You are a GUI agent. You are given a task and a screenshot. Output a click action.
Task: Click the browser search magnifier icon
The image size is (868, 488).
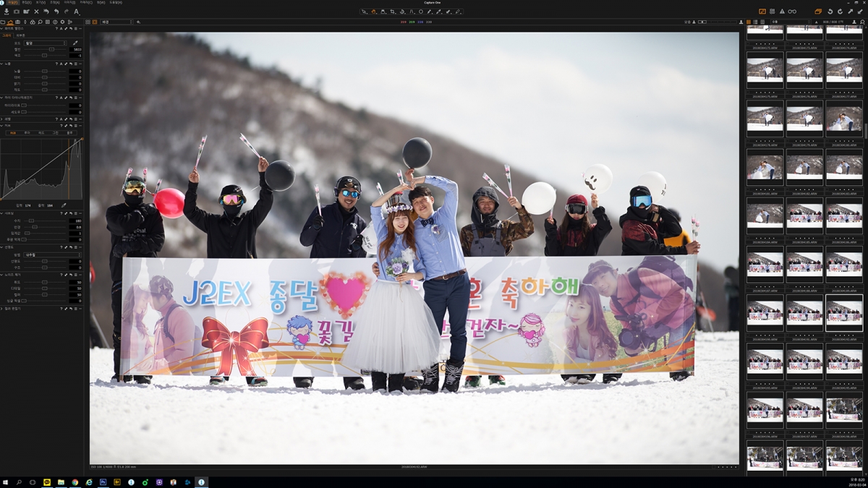pyautogui.click(x=862, y=22)
